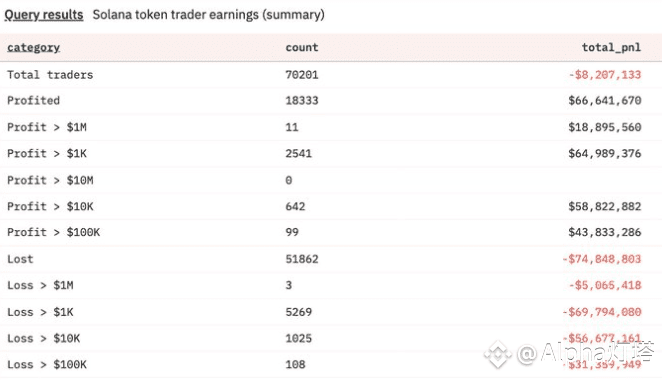The image size is (662, 380).
Task: Click the total_pnl column header
Action: tap(611, 47)
